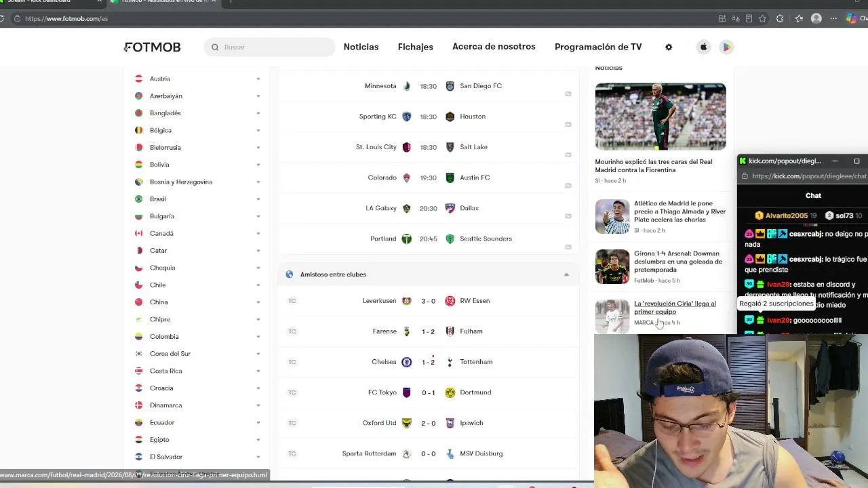
Task: Collapse the Amistoso entre clubes section
Action: [x=566, y=274]
